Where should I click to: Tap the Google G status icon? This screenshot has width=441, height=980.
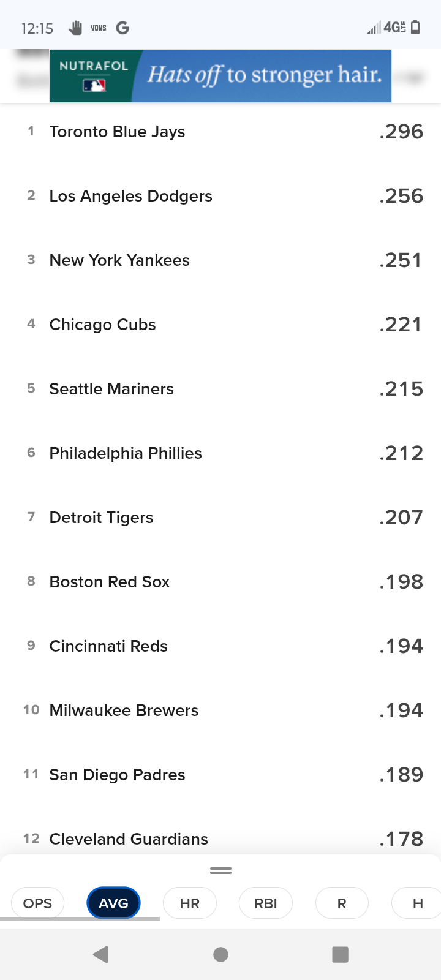click(123, 28)
